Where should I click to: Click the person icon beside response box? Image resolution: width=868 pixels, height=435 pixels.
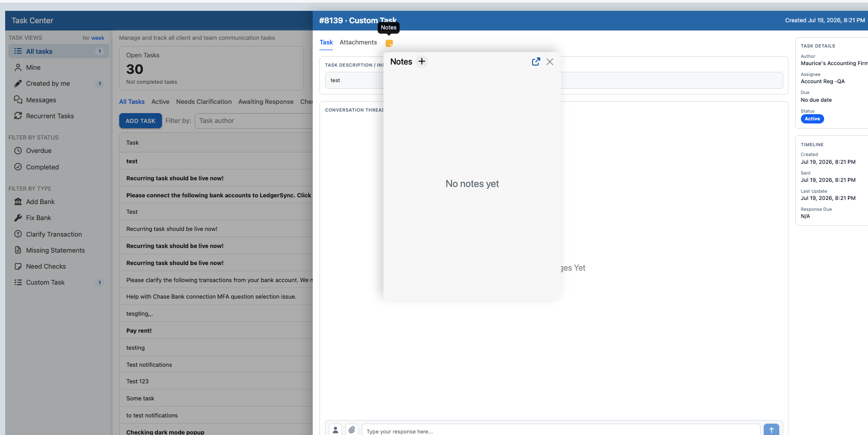(336, 430)
